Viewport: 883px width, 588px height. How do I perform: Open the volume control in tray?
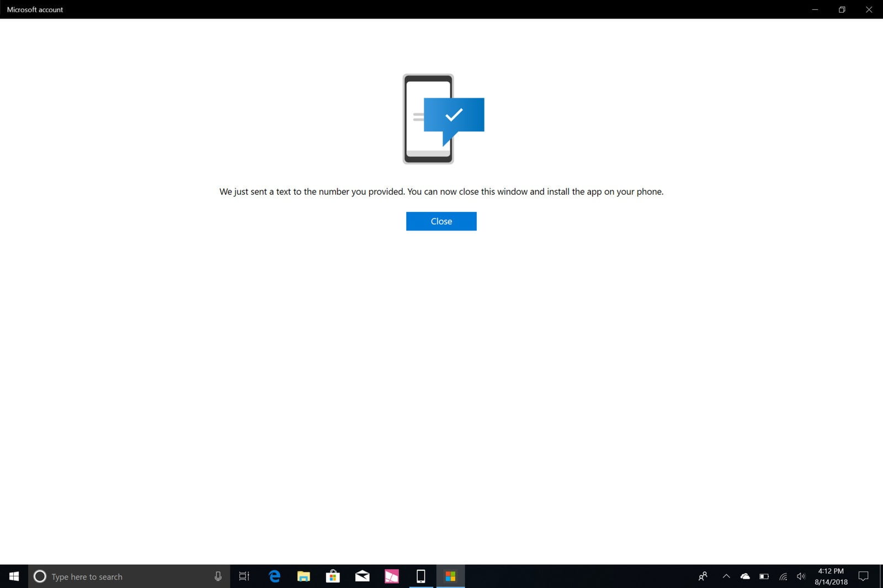801,576
